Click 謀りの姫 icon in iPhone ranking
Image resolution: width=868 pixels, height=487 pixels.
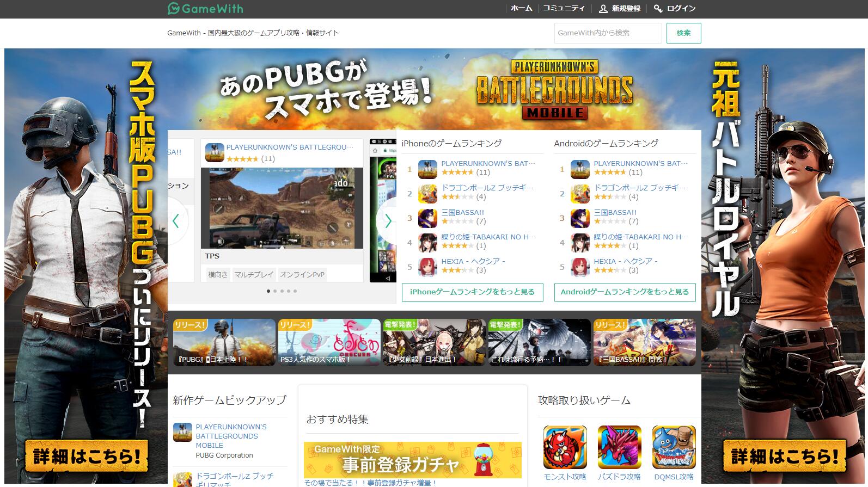coord(427,243)
